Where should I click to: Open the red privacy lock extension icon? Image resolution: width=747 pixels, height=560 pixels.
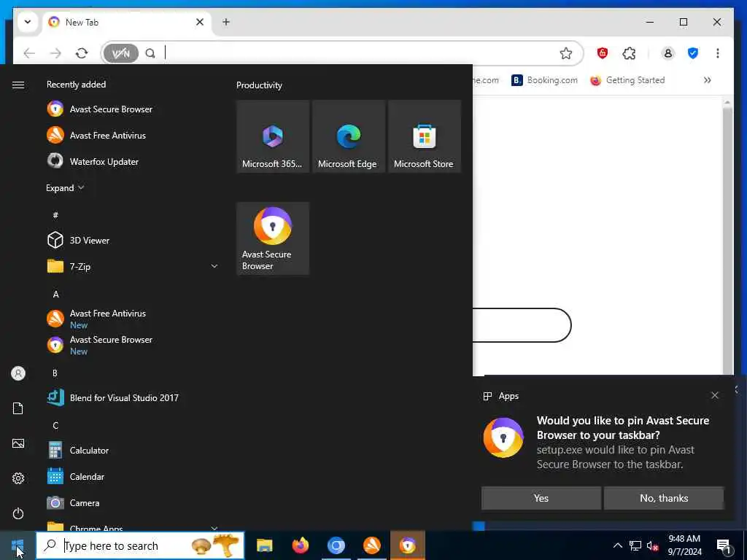click(602, 53)
